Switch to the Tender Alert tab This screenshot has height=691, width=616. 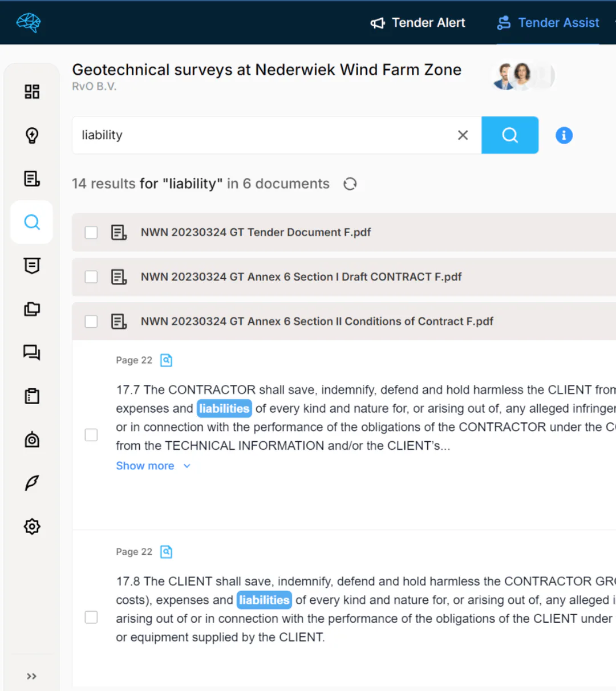pos(418,23)
